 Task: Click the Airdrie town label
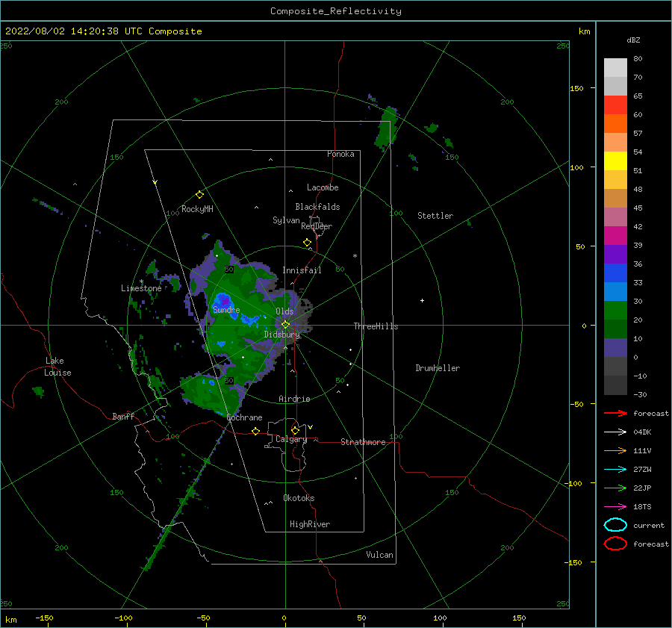pyautogui.click(x=294, y=399)
